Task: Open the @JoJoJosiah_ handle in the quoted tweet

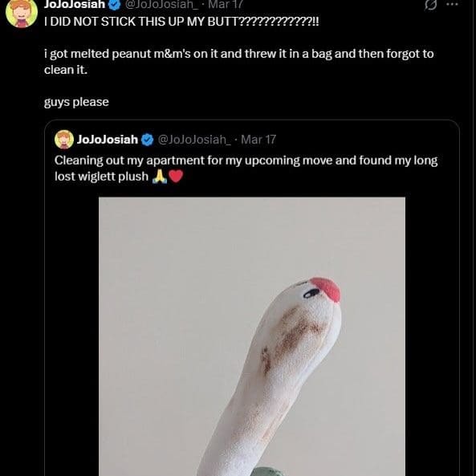Action: coord(194,140)
